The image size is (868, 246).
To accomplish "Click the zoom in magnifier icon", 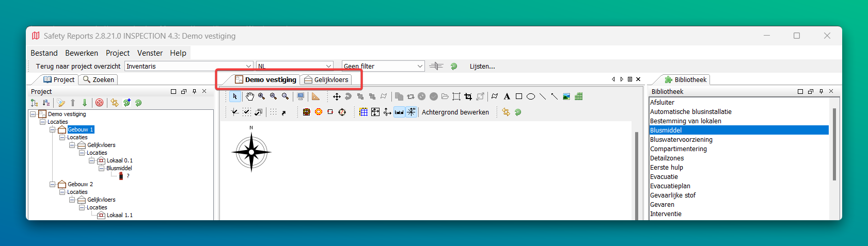I will pos(262,96).
